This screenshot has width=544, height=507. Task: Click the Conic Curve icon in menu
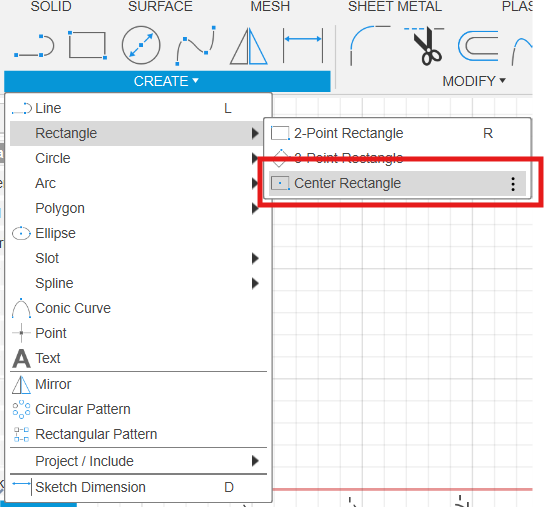click(x=21, y=308)
